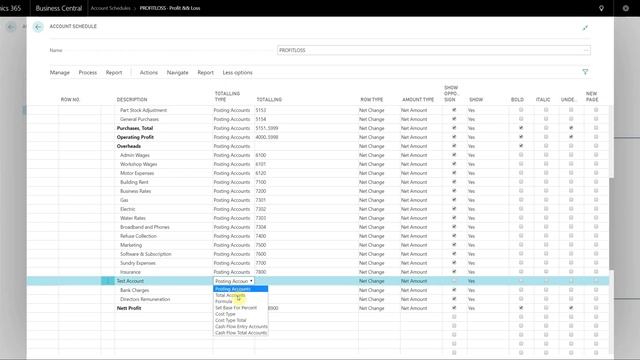Toggle Underline checkbox for Nett Profit

coord(571,308)
